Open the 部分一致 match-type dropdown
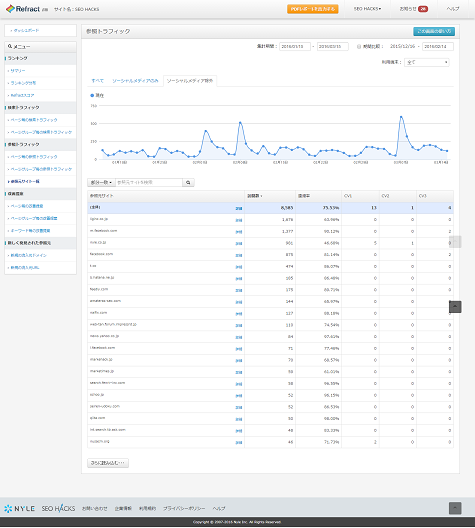 point(101,183)
